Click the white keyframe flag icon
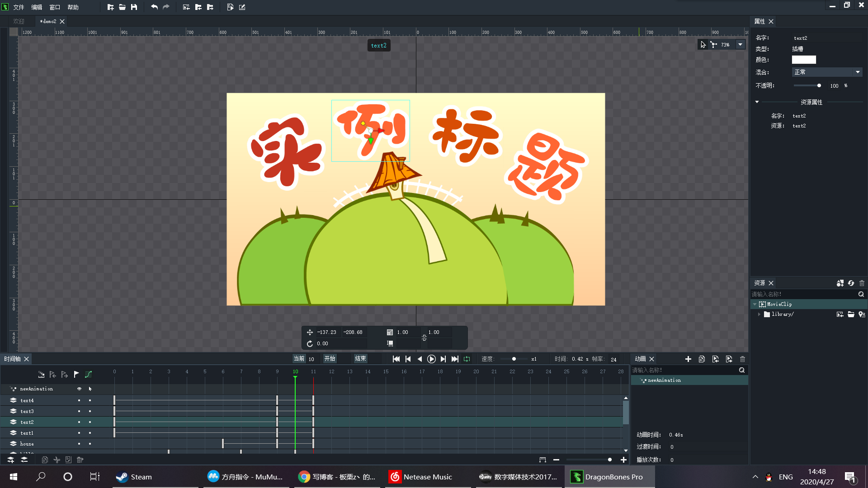The image size is (868, 488). click(x=76, y=374)
